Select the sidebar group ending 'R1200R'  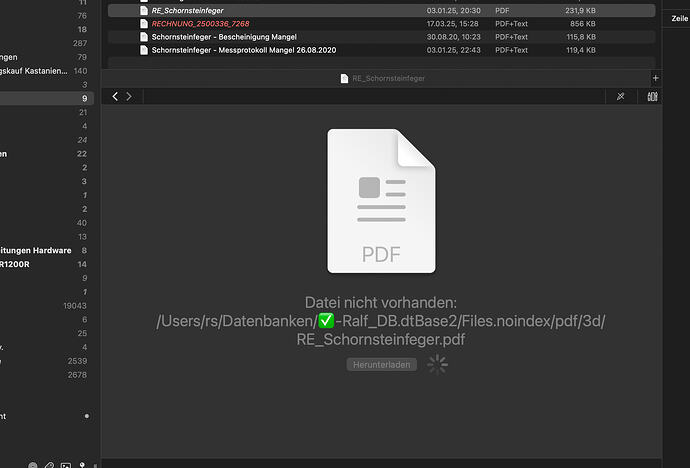46,264
